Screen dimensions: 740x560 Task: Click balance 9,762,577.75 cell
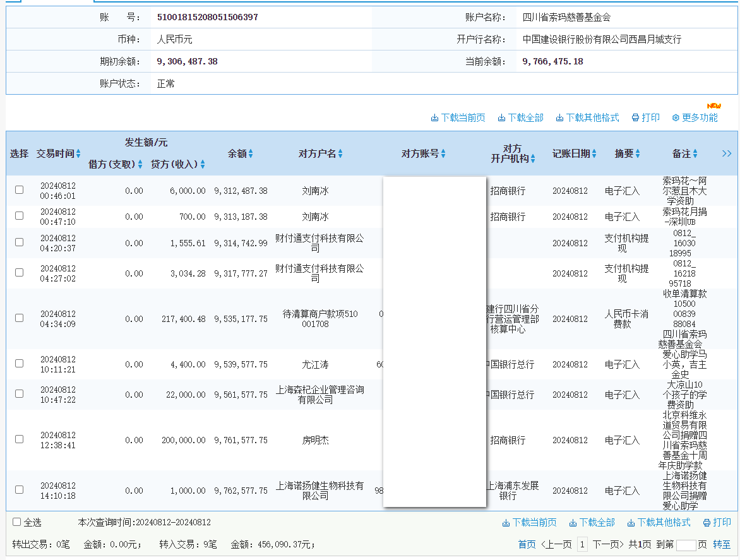pos(241,491)
